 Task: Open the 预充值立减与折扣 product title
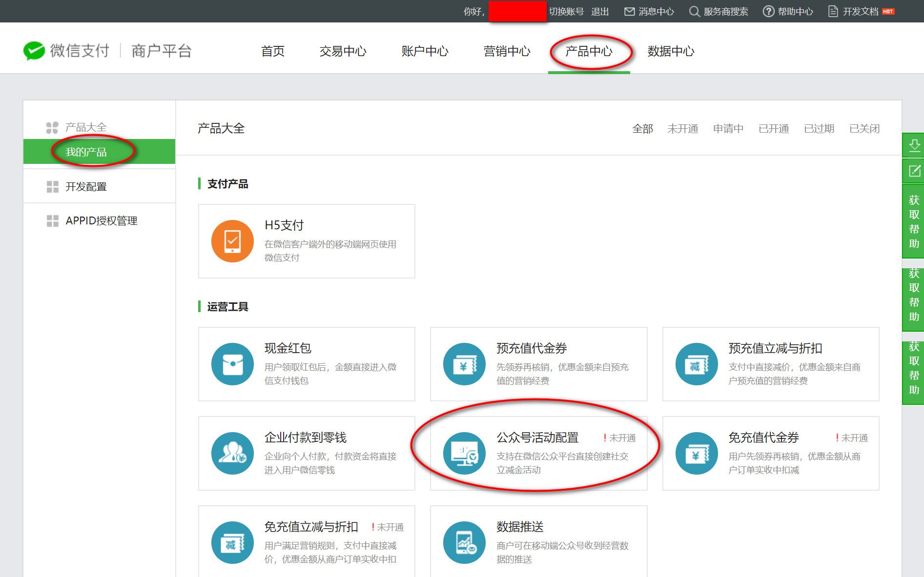(775, 348)
